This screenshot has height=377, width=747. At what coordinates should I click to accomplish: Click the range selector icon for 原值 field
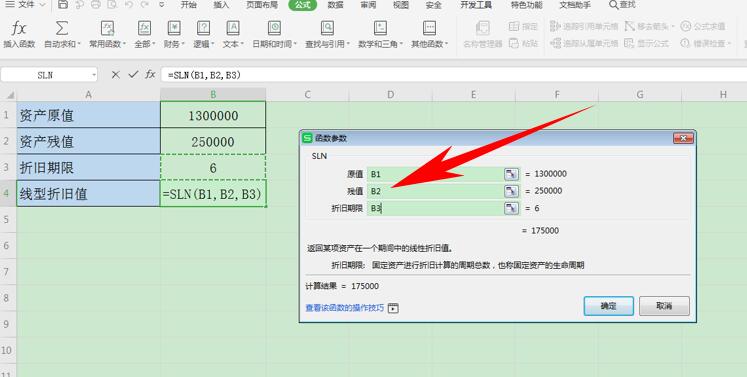(x=511, y=174)
